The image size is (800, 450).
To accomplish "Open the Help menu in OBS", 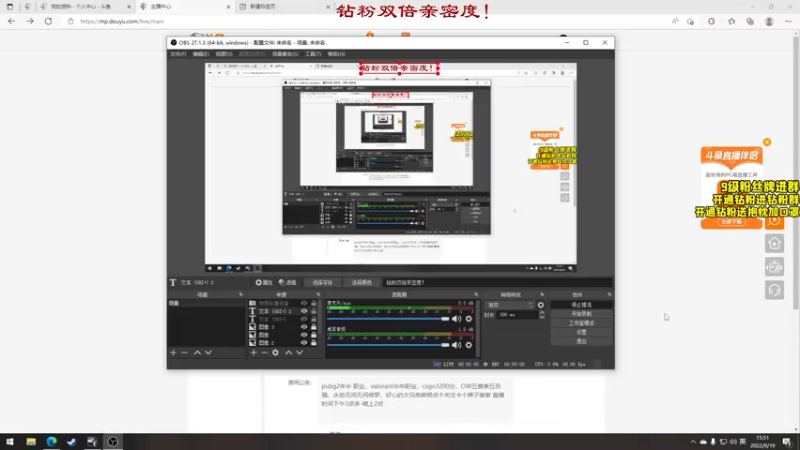I will click(x=336, y=54).
